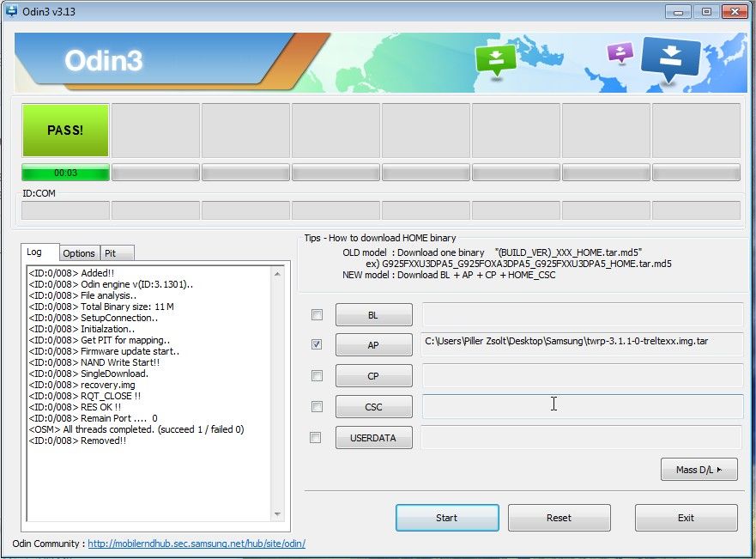
Task: Click the BL file browse button
Action: pos(373,315)
